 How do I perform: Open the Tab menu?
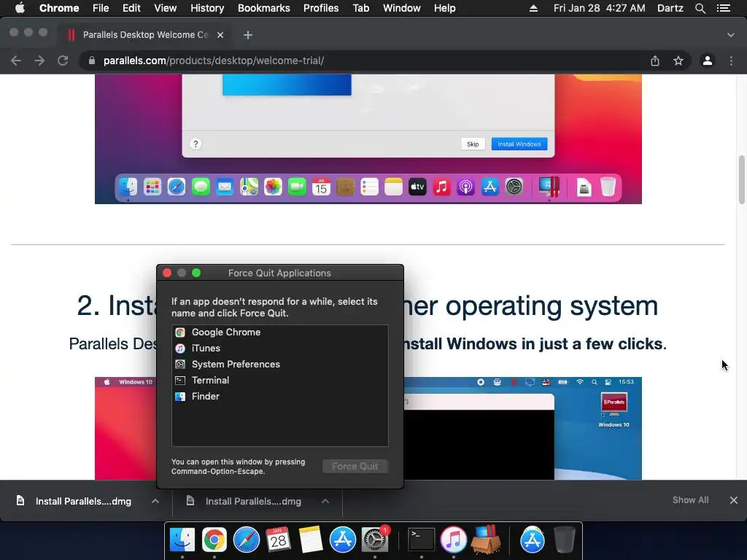click(x=360, y=8)
